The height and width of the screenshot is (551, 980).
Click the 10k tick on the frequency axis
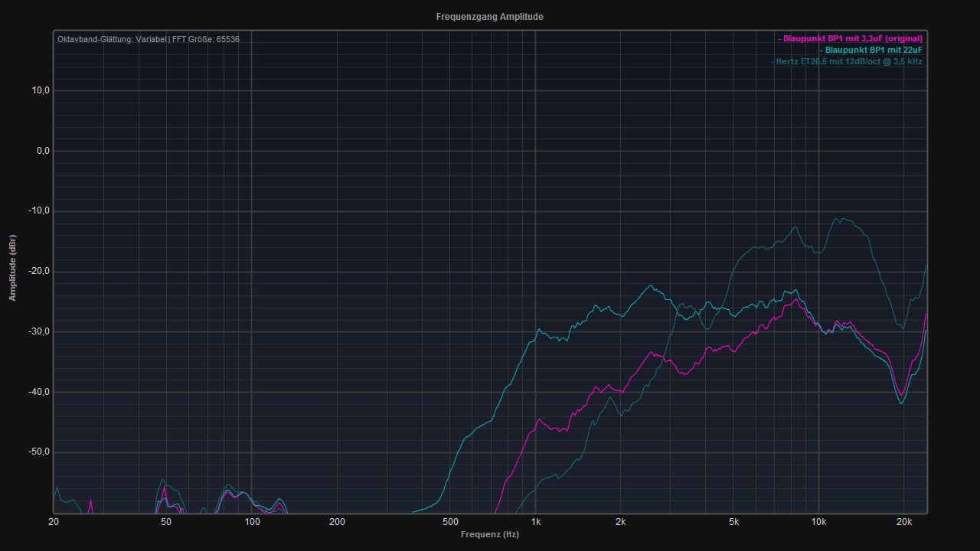click(818, 522)
